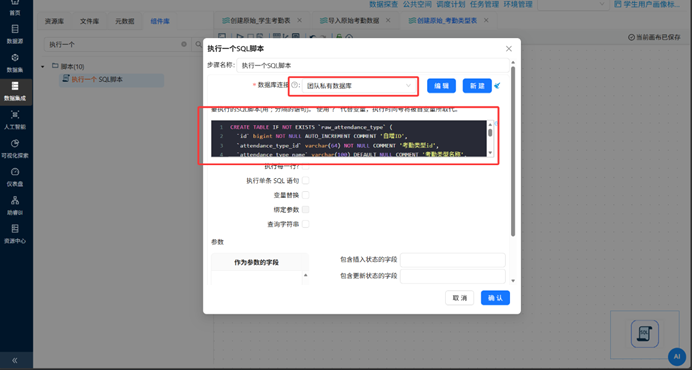The width and height of the screenshot is (692, 370).
Task: Go to 可视化探索 in the sidebar
Action: coord(15,148)
